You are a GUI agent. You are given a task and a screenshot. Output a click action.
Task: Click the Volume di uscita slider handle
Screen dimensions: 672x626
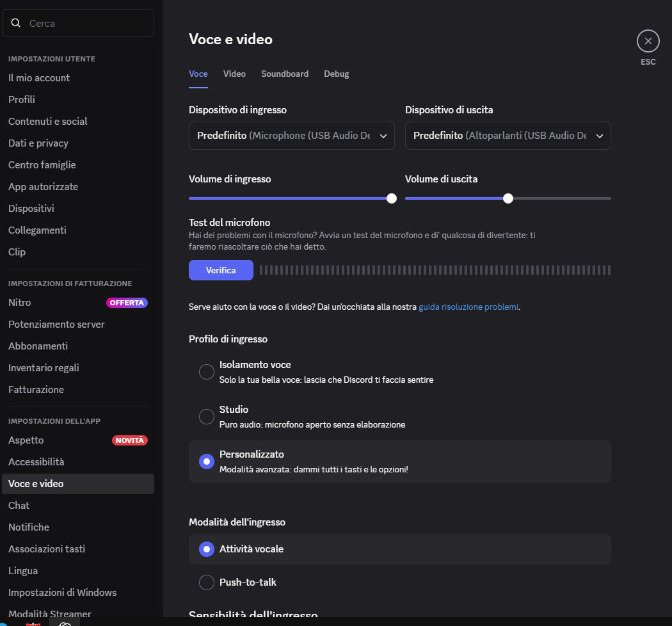click(508, 198)
